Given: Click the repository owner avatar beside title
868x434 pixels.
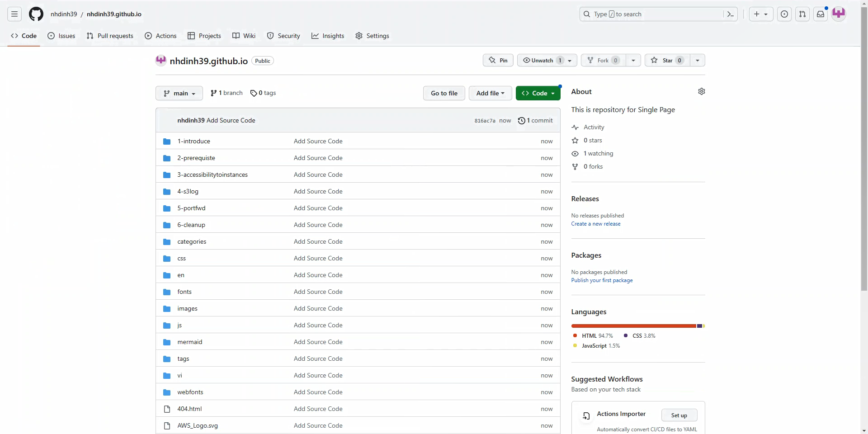Looking at the screenshot, I should (161, 61).
